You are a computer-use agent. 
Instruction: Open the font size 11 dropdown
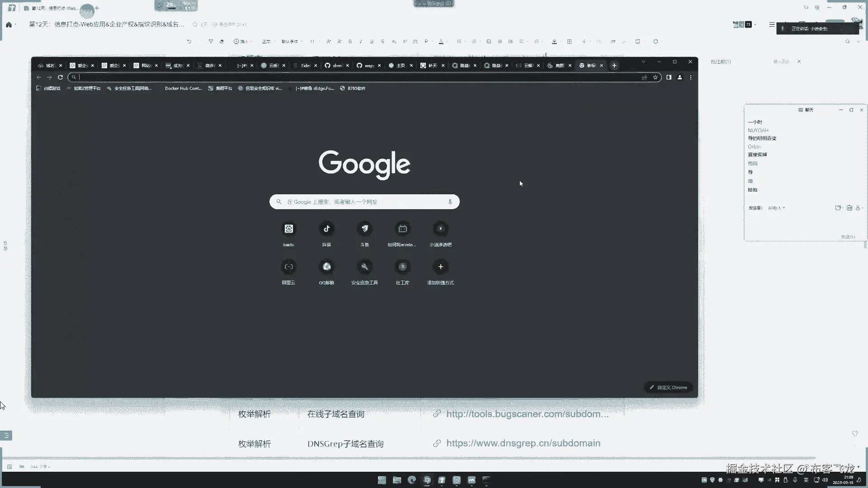pyautogui.click(x=313, y=42)
